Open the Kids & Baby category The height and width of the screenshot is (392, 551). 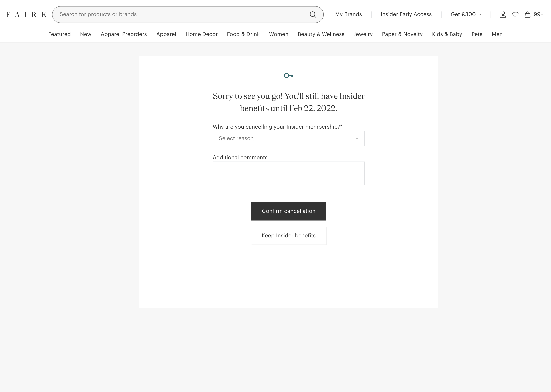pos(447,34)
